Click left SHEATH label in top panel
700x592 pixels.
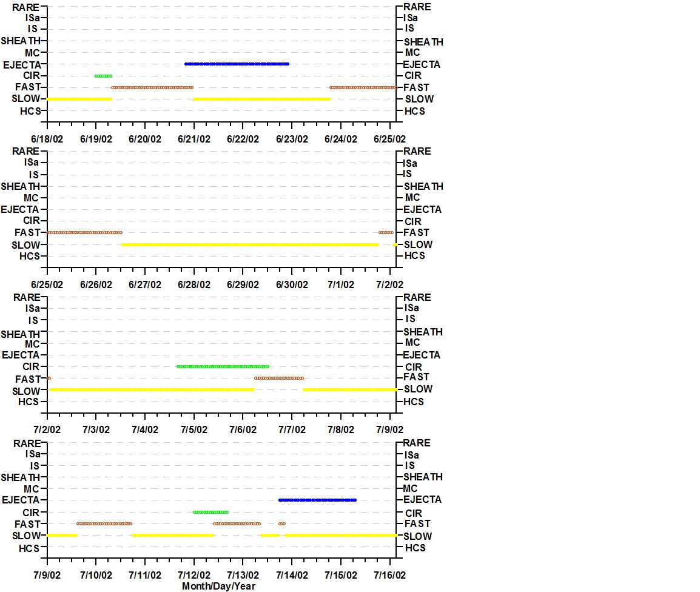[x=21, y=41]
